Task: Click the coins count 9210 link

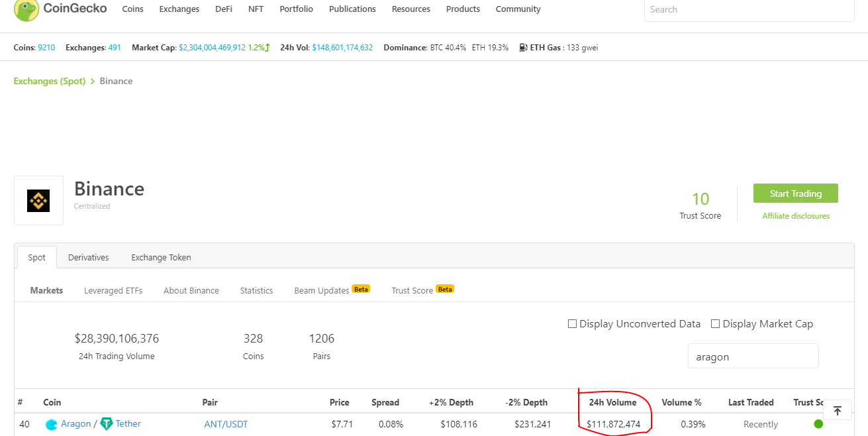Action: pos(46,48)
